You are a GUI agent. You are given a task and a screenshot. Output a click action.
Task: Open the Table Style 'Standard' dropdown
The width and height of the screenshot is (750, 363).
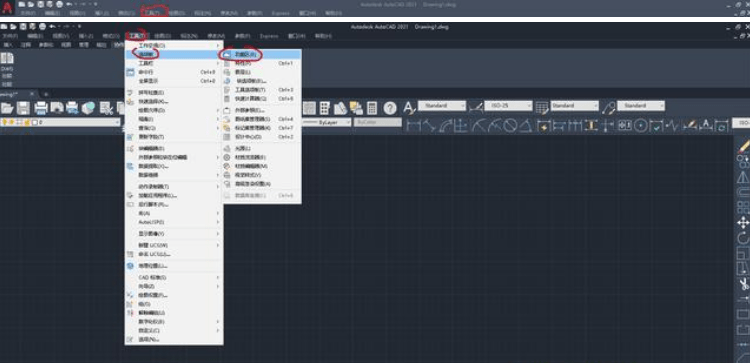click(x=574, y=105)
